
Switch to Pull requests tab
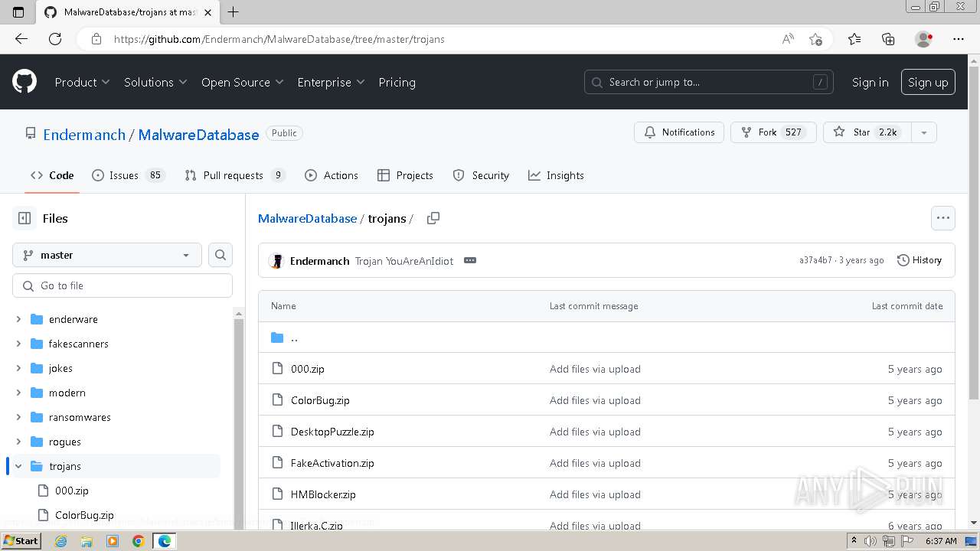pos(235,175)
